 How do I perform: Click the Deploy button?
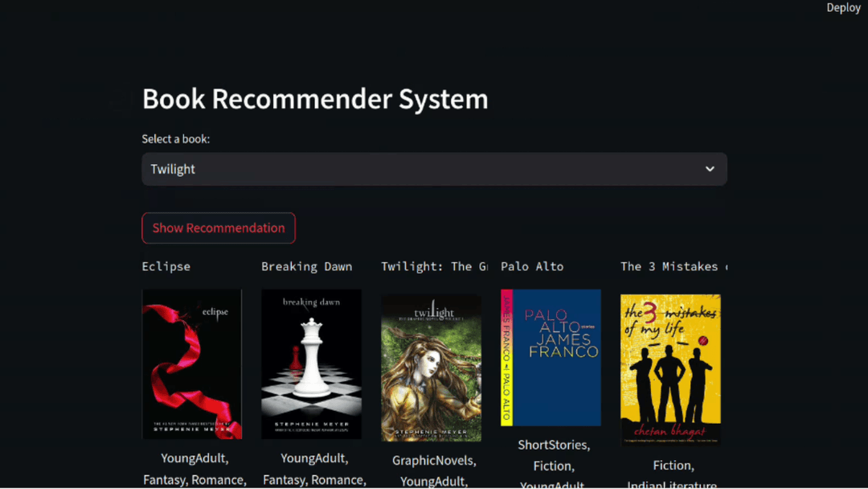coord(843,8)
